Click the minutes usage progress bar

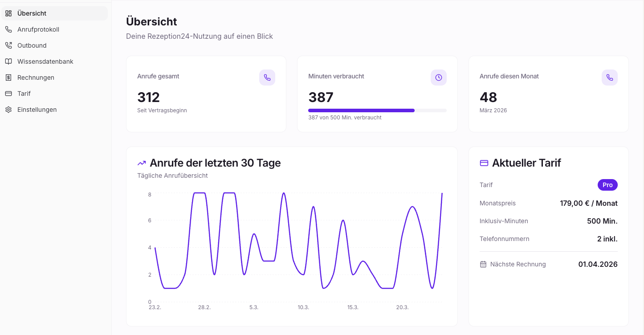(377, 110)
